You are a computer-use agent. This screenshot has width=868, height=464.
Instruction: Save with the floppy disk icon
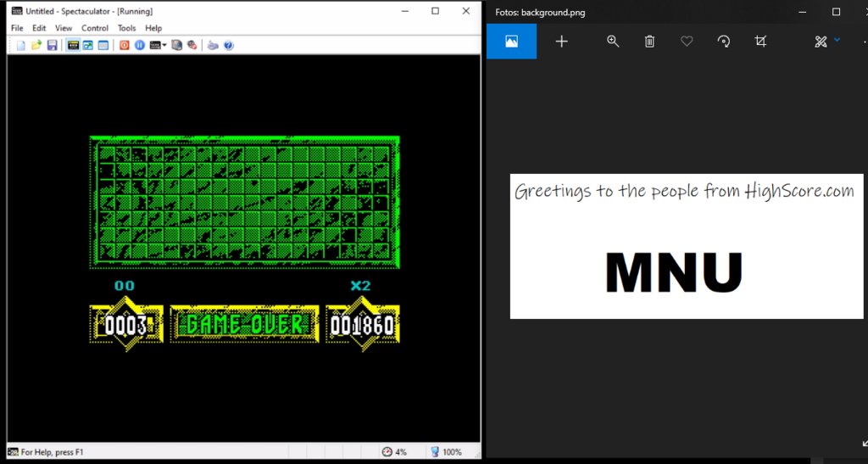pos(52,46)
